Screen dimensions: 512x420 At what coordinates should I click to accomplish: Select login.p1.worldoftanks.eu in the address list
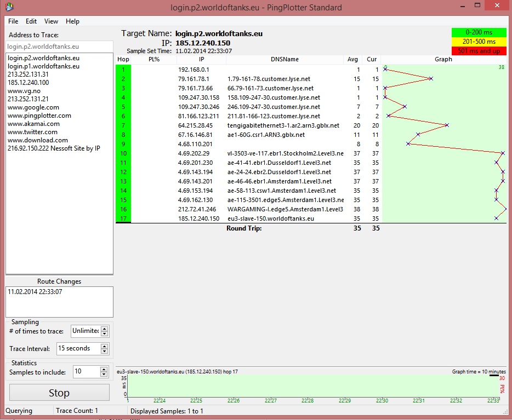(43, 66)
